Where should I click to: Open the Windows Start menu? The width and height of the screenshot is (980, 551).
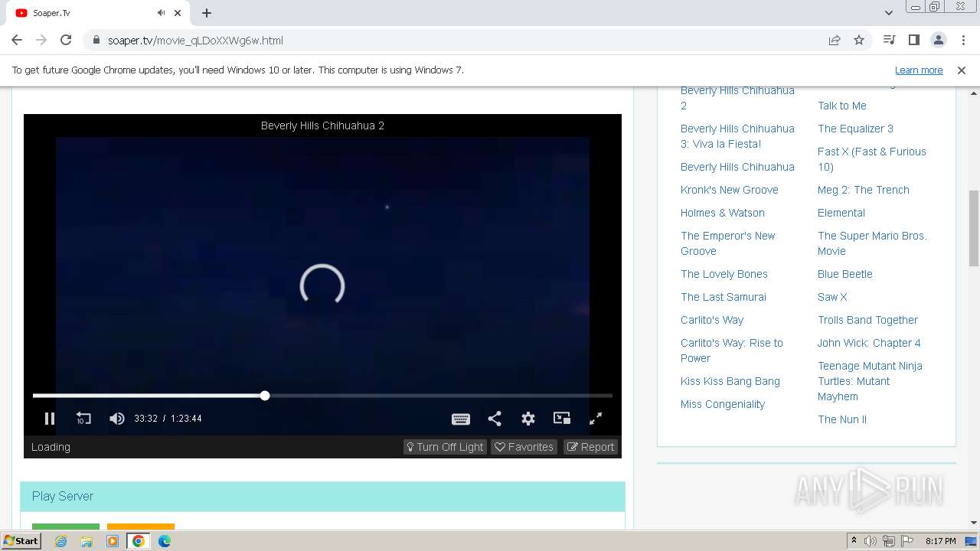21,540
